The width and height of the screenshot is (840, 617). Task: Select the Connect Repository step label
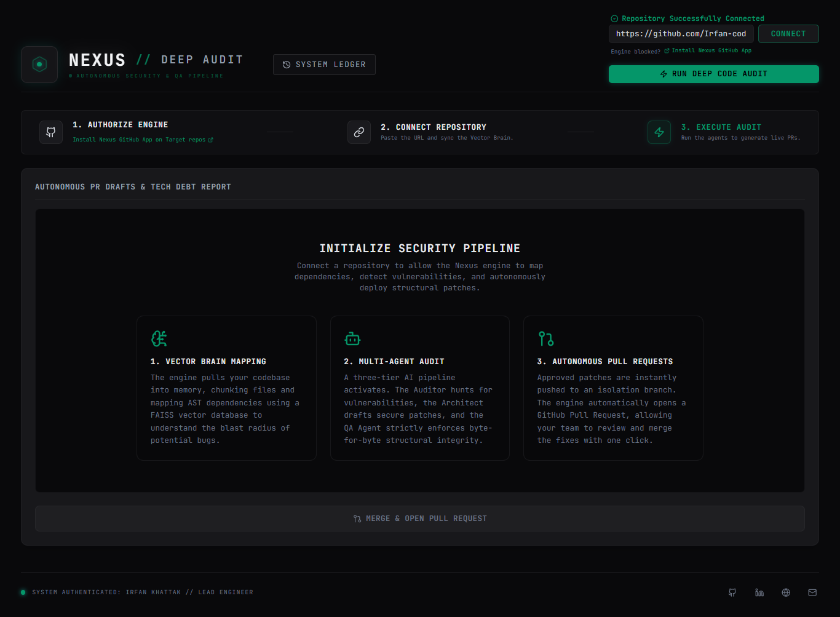pyautogui.click(x=434, y=127)
